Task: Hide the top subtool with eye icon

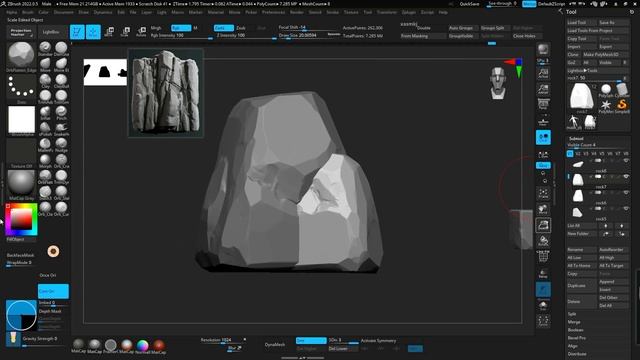Action: click(626, 161)
